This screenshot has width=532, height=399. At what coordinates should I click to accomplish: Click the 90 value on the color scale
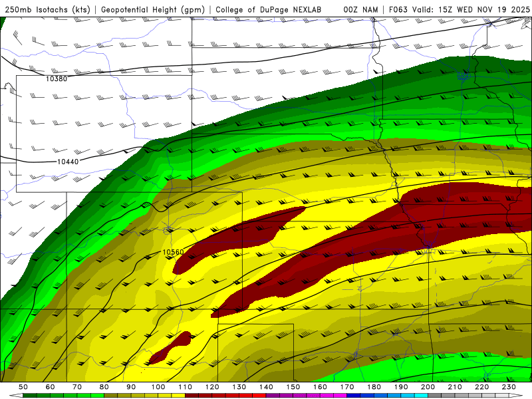point(131,387)
